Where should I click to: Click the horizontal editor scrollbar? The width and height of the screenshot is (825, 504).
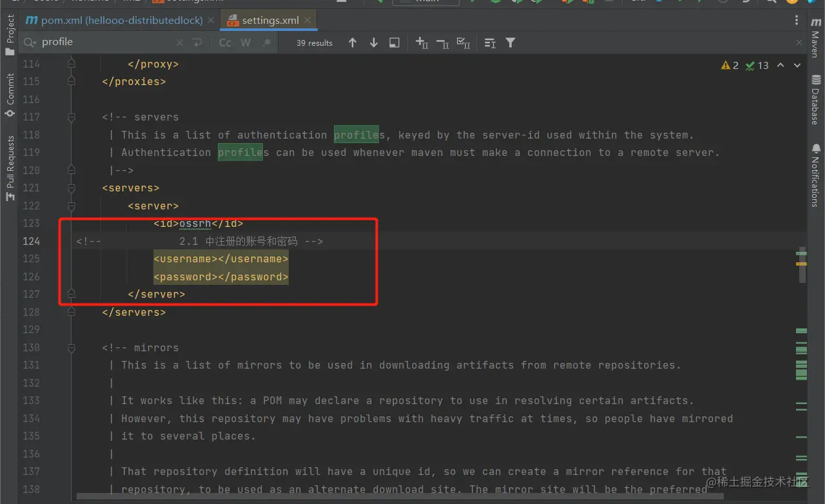coord(400,497)
